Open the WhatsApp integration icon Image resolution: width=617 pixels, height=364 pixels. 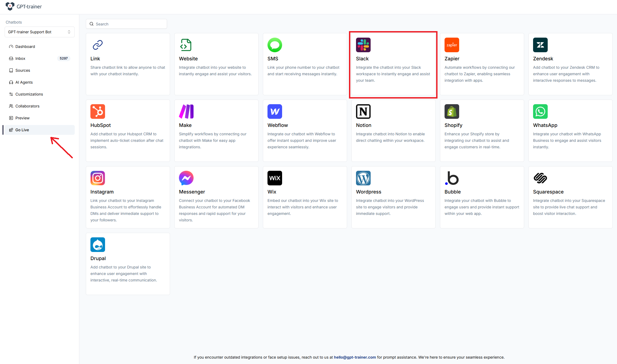(x=540, y=112)
